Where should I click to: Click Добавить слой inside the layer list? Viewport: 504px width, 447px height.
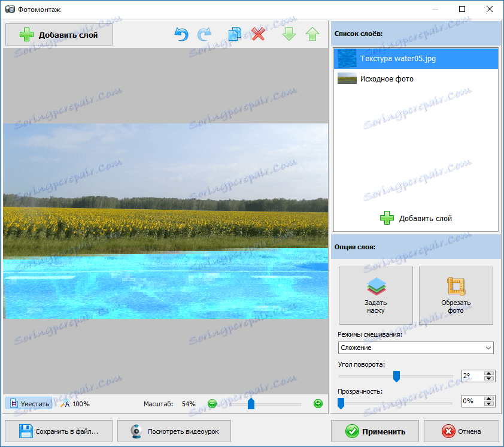coord(415,218)
